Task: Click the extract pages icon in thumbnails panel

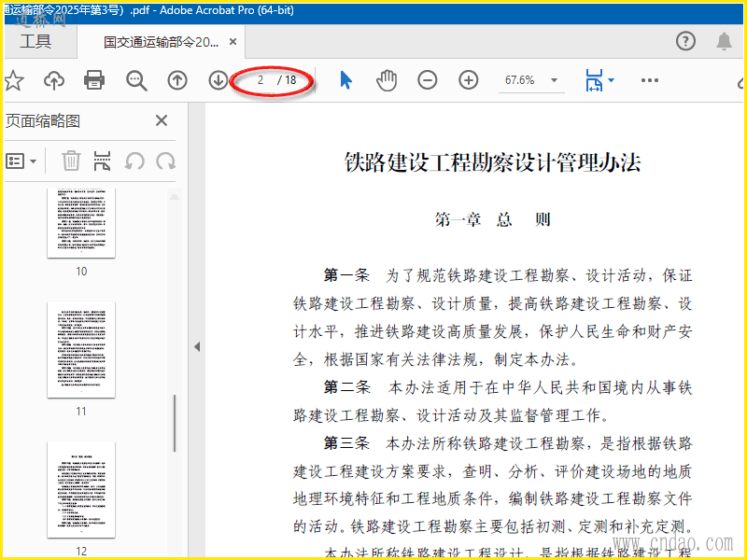Action: click(x=103, y=161)
